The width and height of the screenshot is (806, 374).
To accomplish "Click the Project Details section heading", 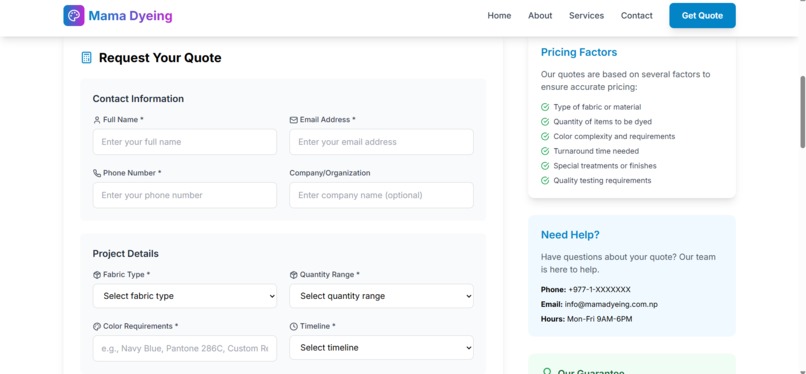I will coord(125,254).
